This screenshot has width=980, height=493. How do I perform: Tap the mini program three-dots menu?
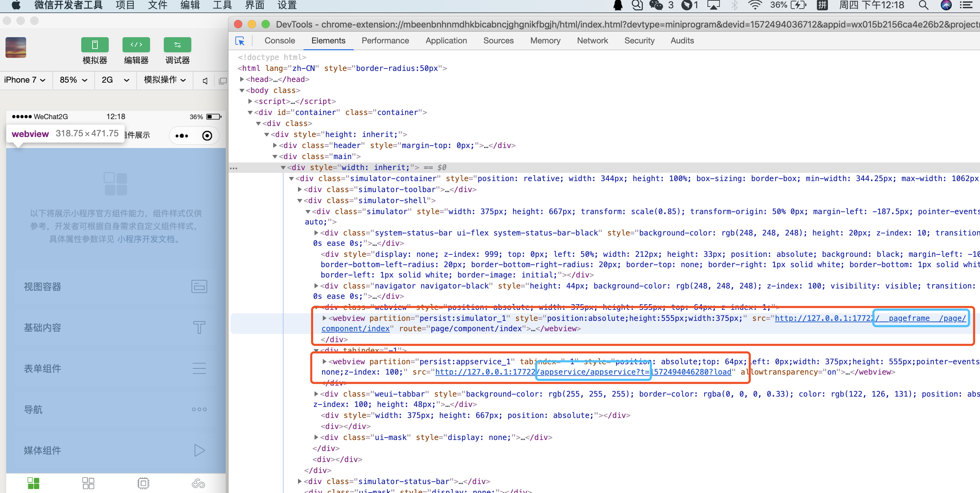(181, 136)
